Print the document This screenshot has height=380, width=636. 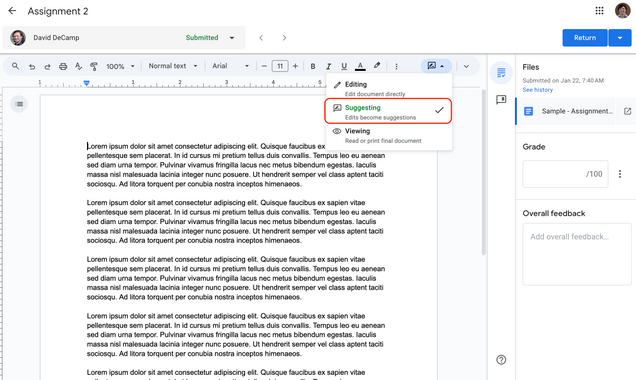(63, 66)
